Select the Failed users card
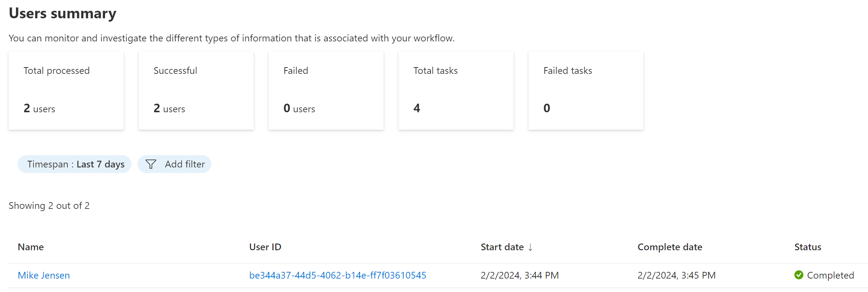 tap(326, 91)
